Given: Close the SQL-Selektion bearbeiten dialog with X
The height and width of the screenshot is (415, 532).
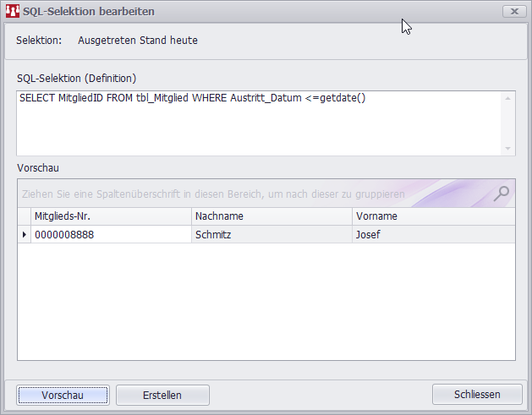Looking at the screenshot, I should [513, 12].
